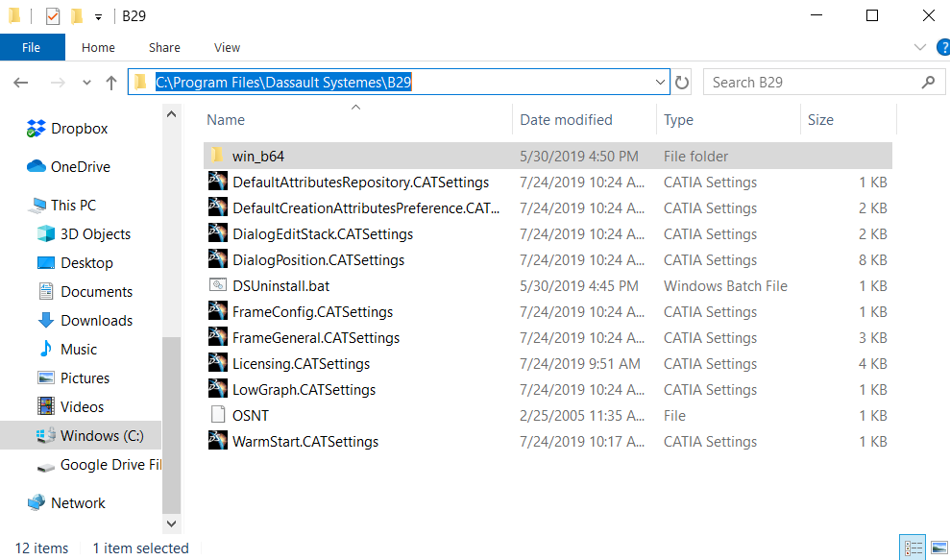The height and width of the screenshot is (560, 950).
Task: Expand the address bar history dropdown
Action: (660, 83)
